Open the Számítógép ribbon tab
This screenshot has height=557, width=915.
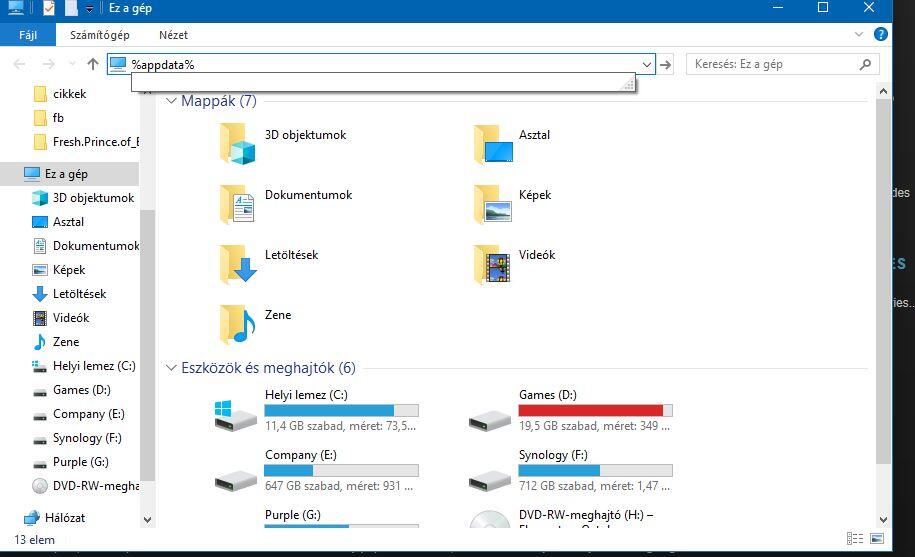pyautogui.click(x=99, y=35)
